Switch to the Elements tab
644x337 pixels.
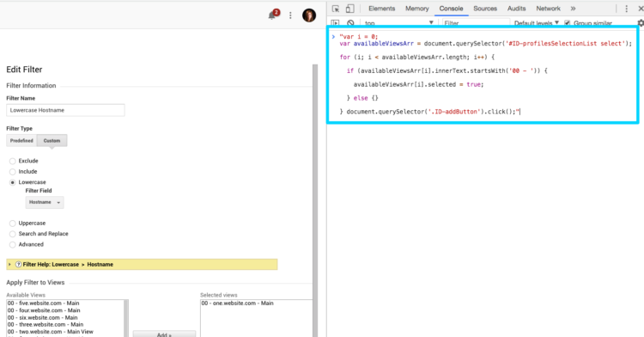pyautogui.click(x=381, y=9)
